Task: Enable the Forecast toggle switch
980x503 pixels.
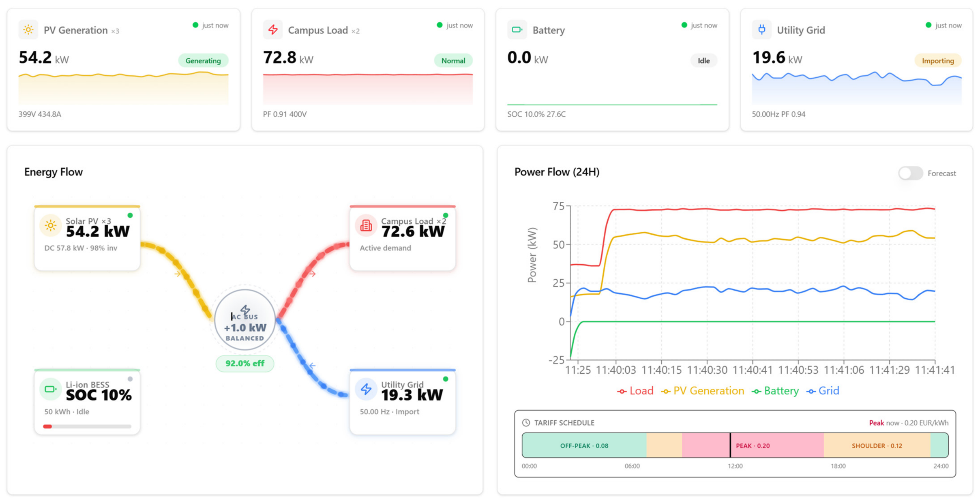Action: (x=910, y=173)
